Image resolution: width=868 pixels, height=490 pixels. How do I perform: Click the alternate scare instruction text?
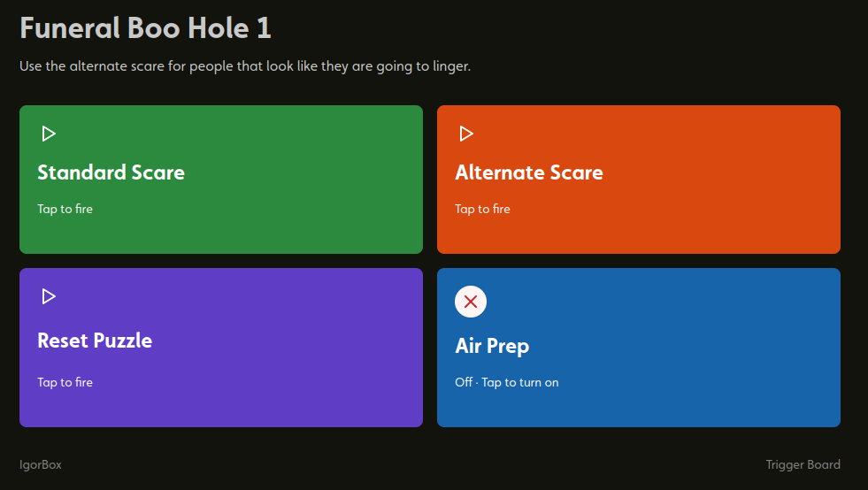(245, 66)
